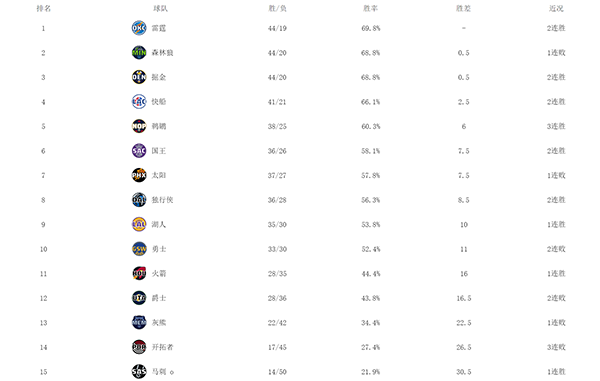Sort by the 排名 column header
Screen dimensions: 600x381
(x=43, y=8)
